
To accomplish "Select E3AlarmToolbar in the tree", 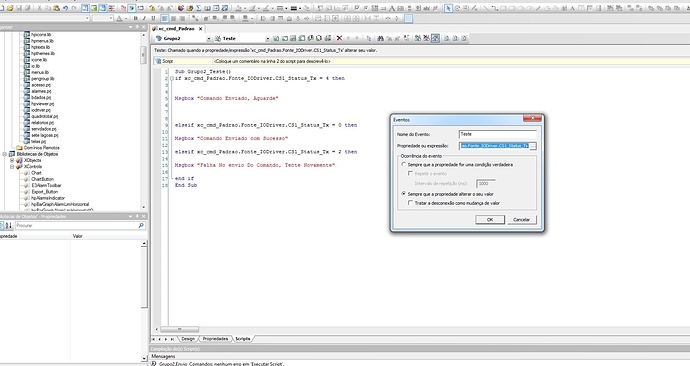I will 46,185.
